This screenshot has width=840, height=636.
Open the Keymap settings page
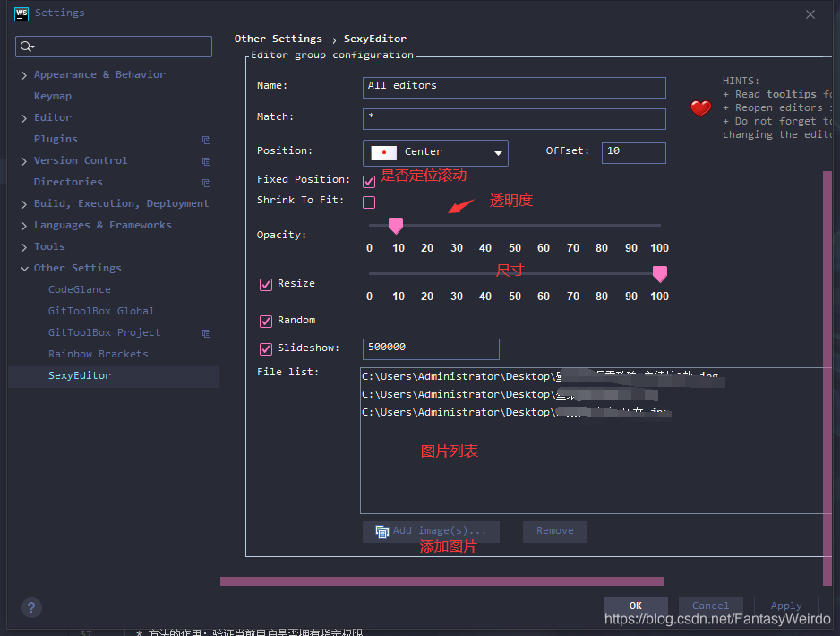point(53,96)
